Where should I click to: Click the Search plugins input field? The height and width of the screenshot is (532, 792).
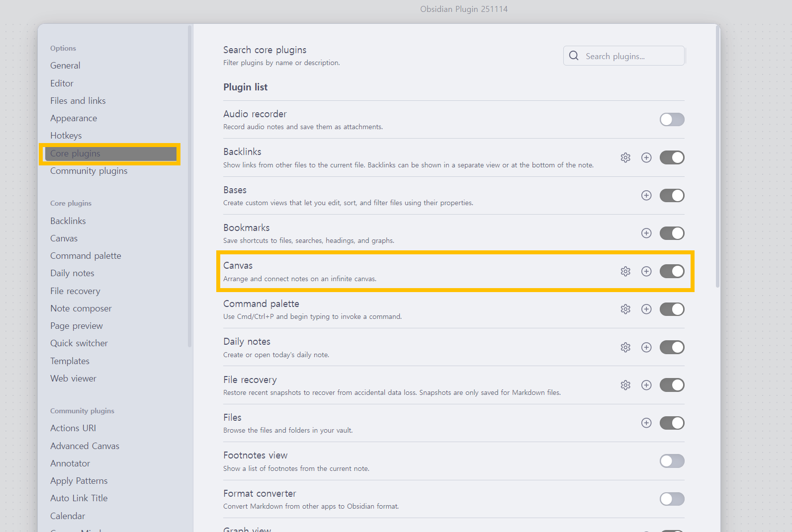624,56
